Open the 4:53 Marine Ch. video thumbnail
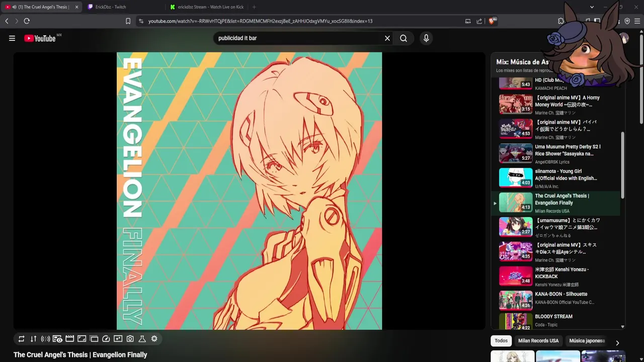This screenshot has height=362, width=644. [516, 129]
